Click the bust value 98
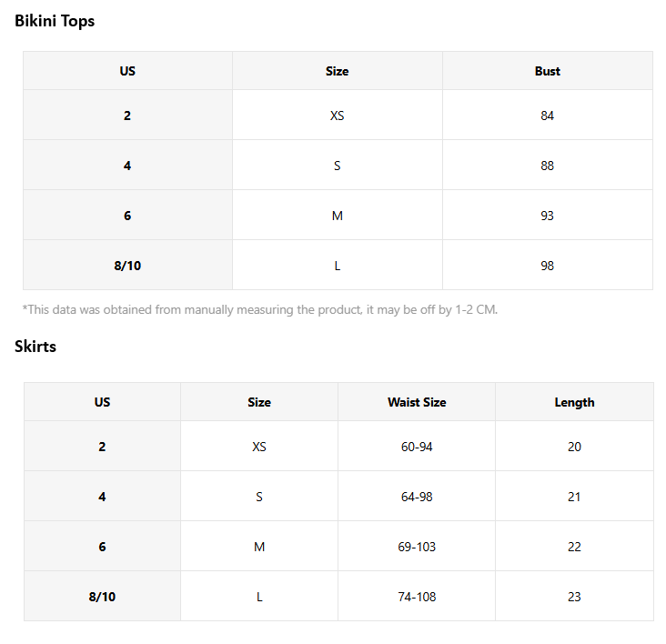Image resolution: width=666 pixels, height=644 pixels. pos(548,266)
